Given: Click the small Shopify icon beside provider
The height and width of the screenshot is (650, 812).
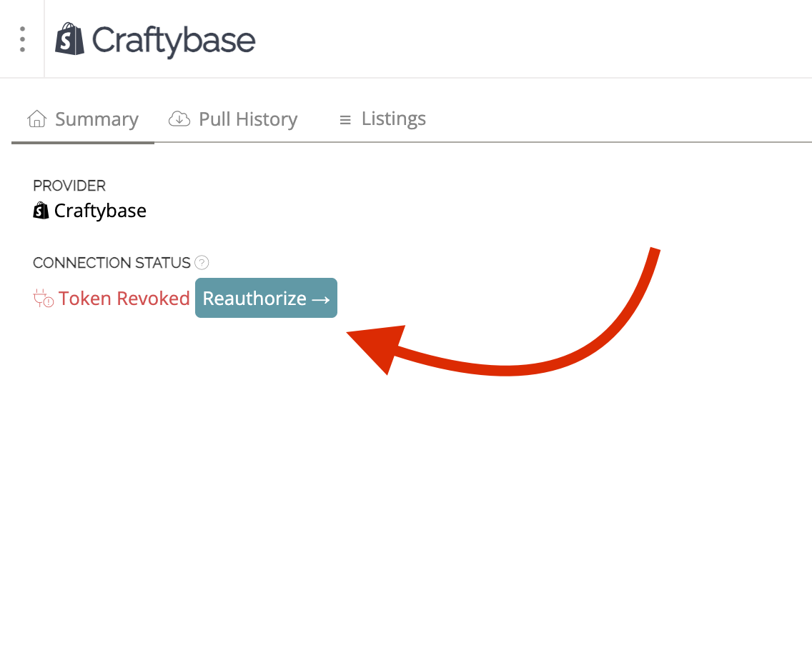Looking at the screenshot, I should point(41,211).
